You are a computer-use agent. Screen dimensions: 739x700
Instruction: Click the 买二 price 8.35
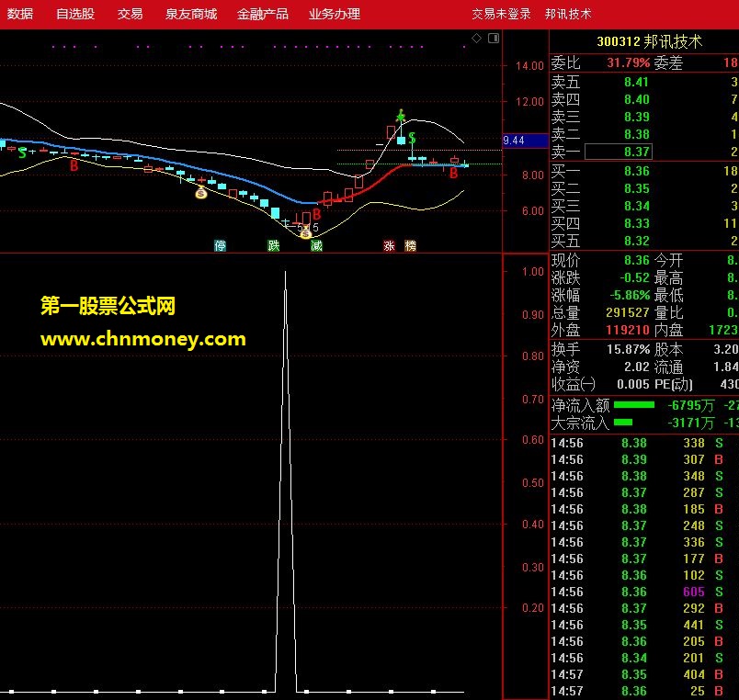[x=636, y=188]
